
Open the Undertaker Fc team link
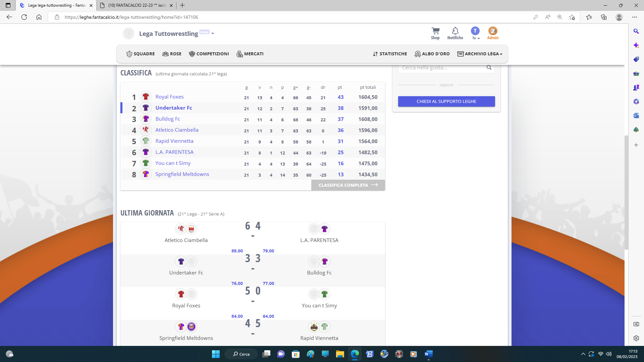[174, 108]
